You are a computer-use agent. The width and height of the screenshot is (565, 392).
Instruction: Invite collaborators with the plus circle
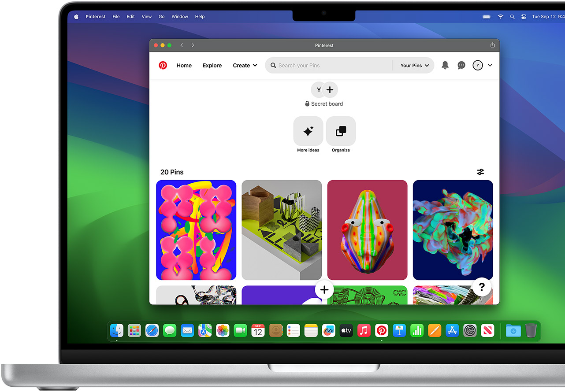(330, 90)
